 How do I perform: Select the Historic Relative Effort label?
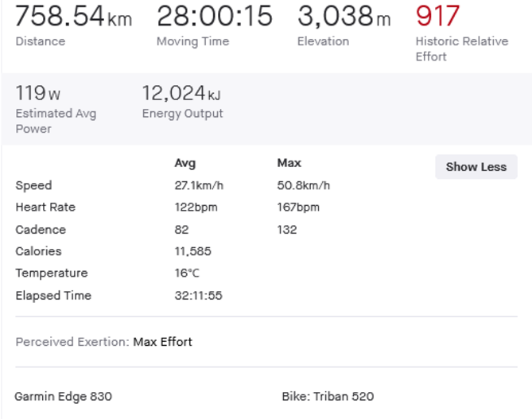pyautogui.click(x=461, y=48)
